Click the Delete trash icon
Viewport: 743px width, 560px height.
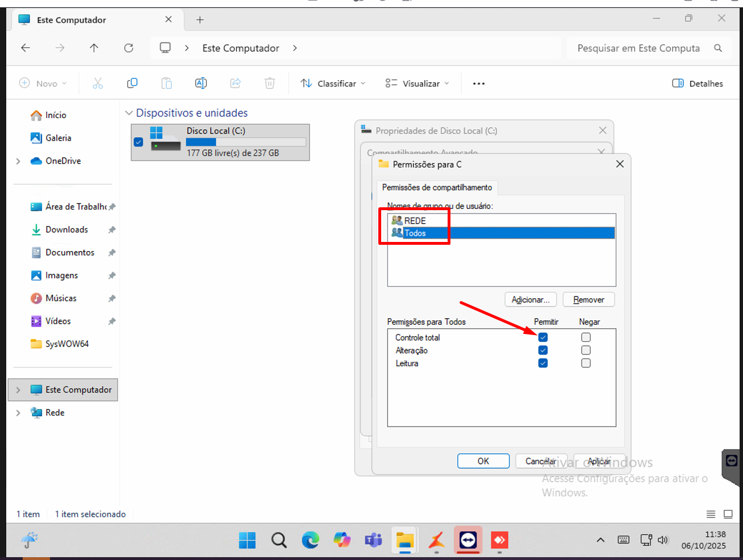tap(270, 83)
